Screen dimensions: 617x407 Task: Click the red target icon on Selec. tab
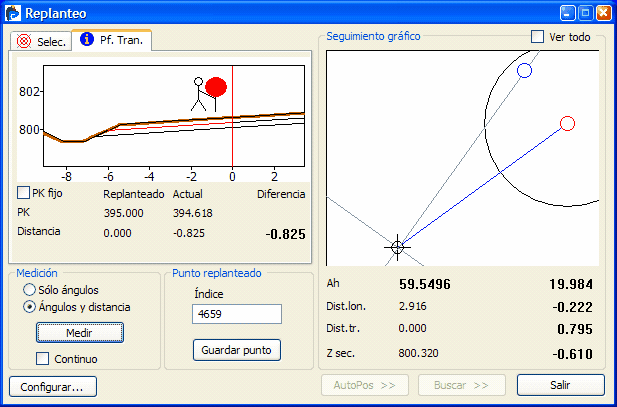[x=25, y=41]
